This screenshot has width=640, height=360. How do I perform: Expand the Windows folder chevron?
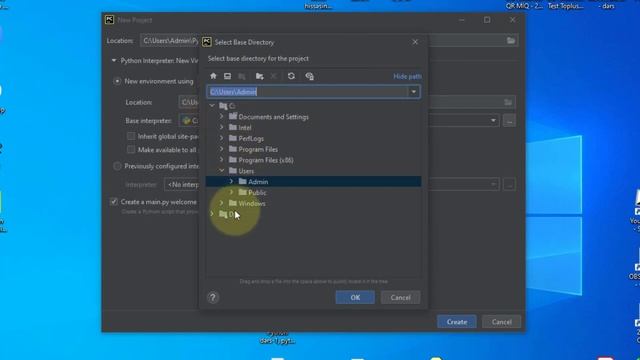[x=222, y=203]
